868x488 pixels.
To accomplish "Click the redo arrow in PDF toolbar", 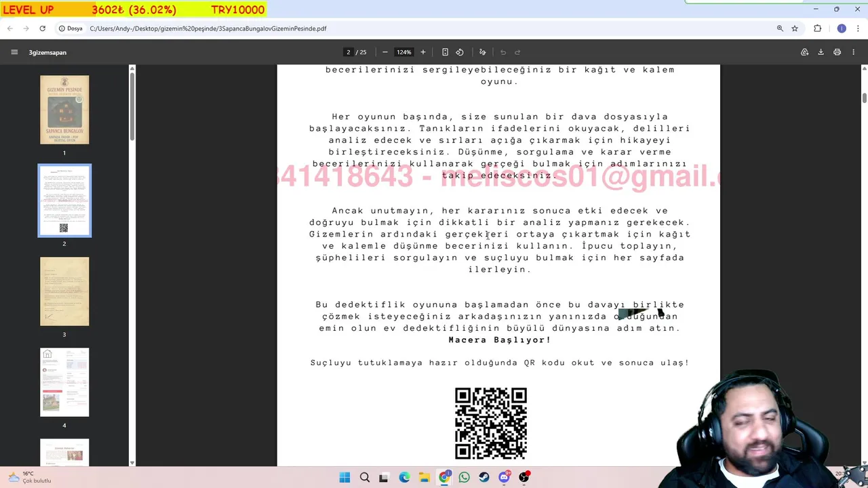I will [517, 52].
